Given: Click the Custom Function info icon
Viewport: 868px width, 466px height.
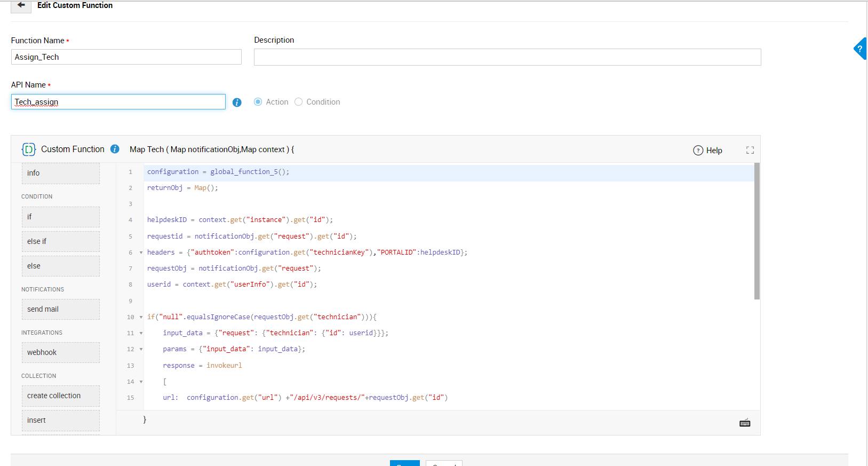Looking at the screenshot, I should click(x=115, y=149).
